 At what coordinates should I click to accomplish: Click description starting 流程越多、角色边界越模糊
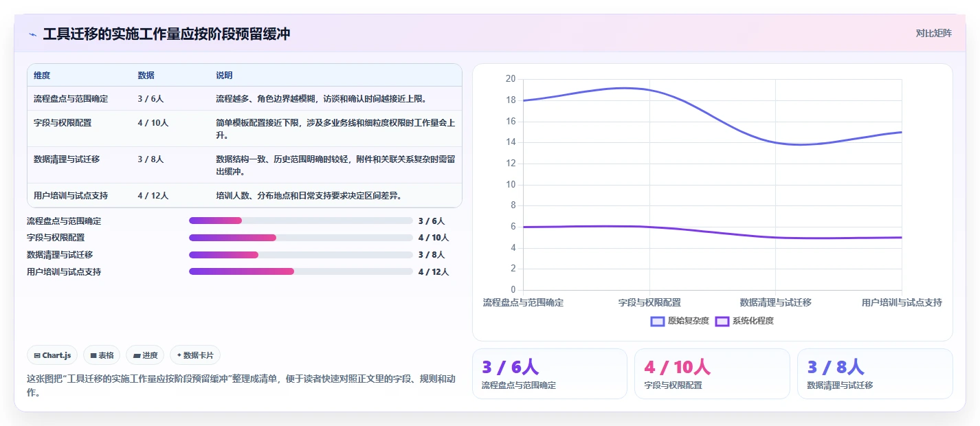(x=322, y=99)
